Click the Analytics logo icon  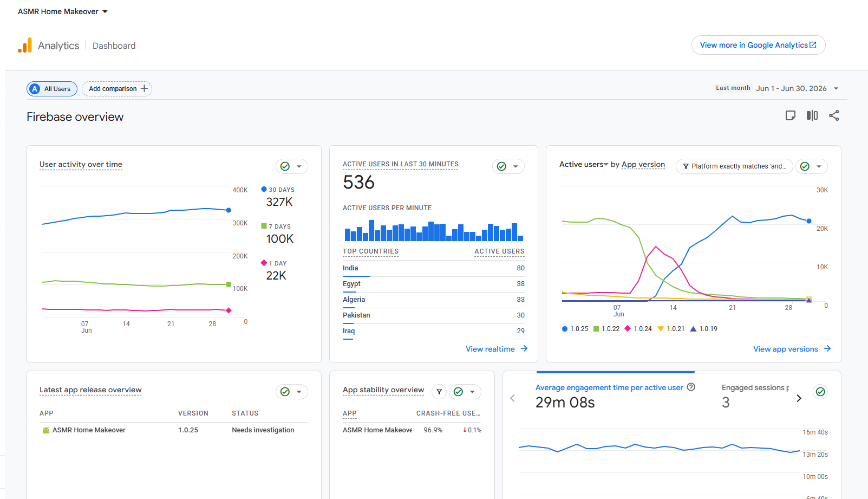25,46
